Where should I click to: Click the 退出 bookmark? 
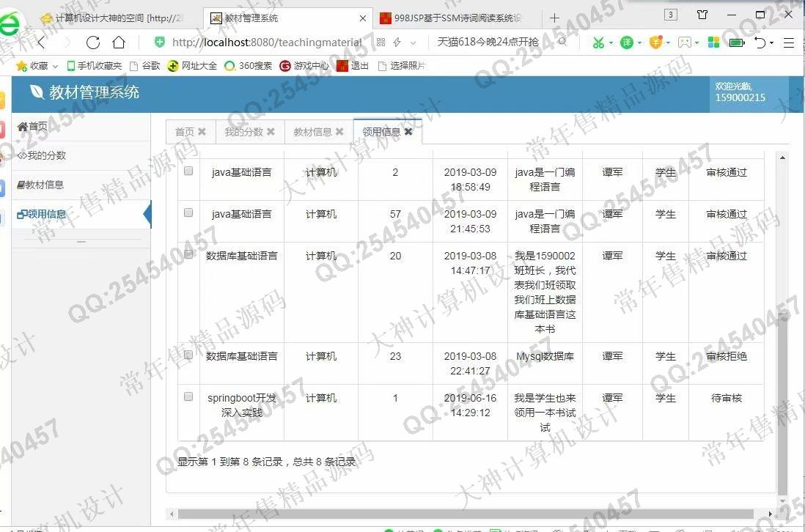pos(353,66)
